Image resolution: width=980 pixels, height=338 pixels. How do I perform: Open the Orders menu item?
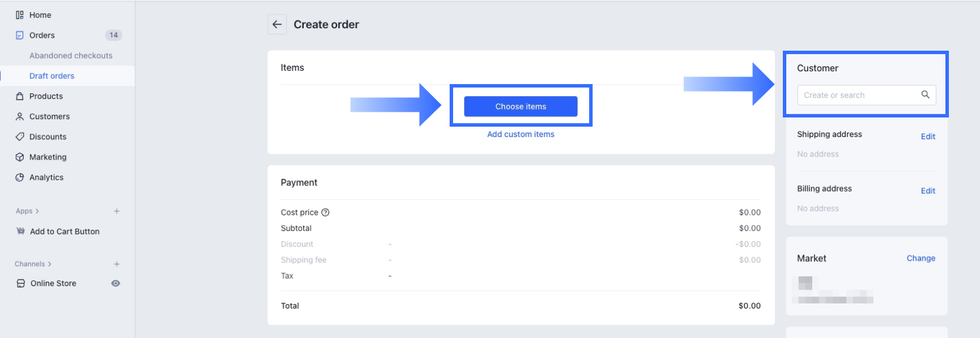point(42,35)
